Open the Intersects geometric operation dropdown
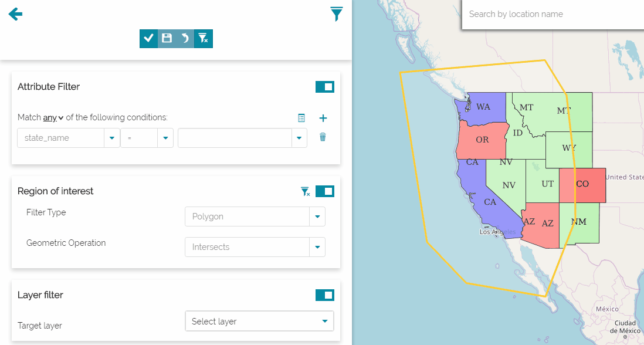Viewport: 644px width, 345px height. [x=317, y=246]
